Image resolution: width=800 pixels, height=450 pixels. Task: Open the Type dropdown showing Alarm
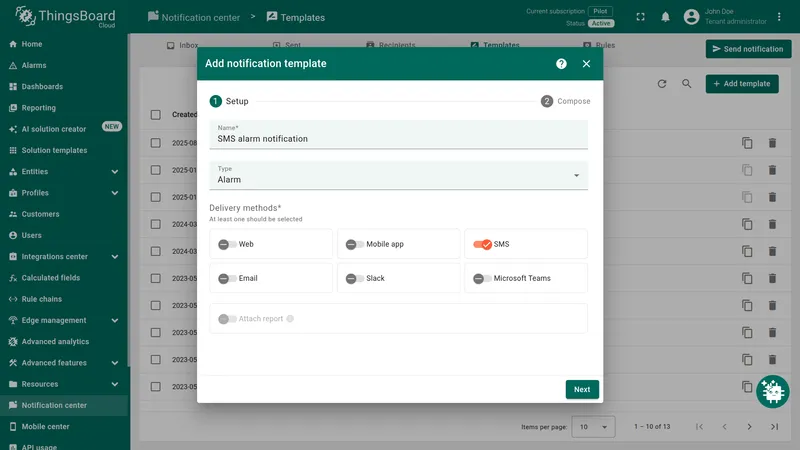click(398, 176)
